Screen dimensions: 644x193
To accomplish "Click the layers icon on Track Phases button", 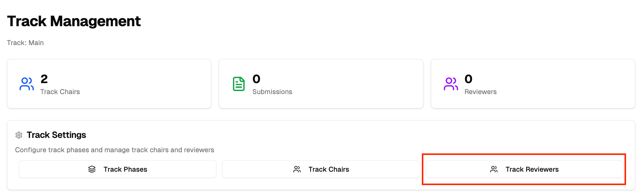I will 92,169.
